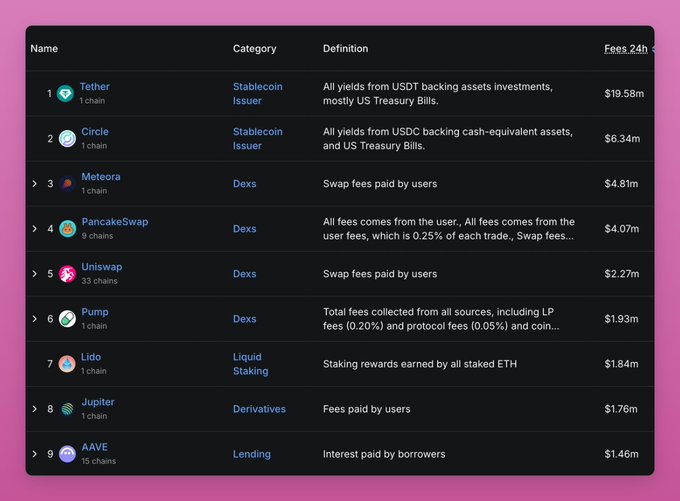680x501 pixels.
Task: Click the Lido logo icon
Action: coord(67,364)
